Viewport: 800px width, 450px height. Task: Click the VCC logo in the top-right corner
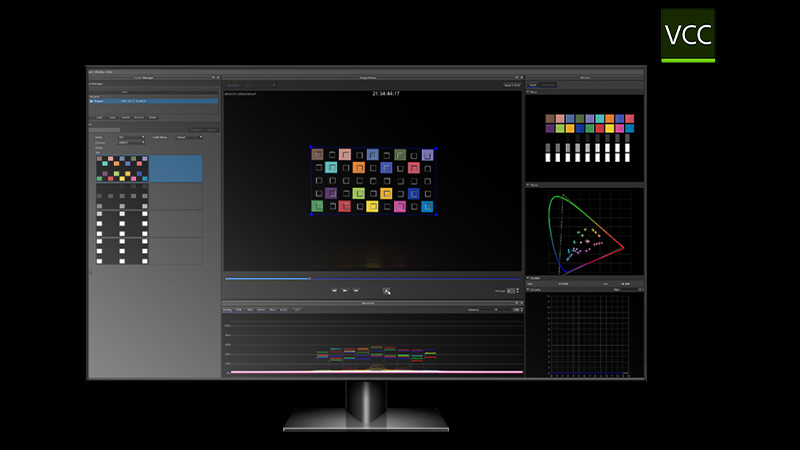688,35
